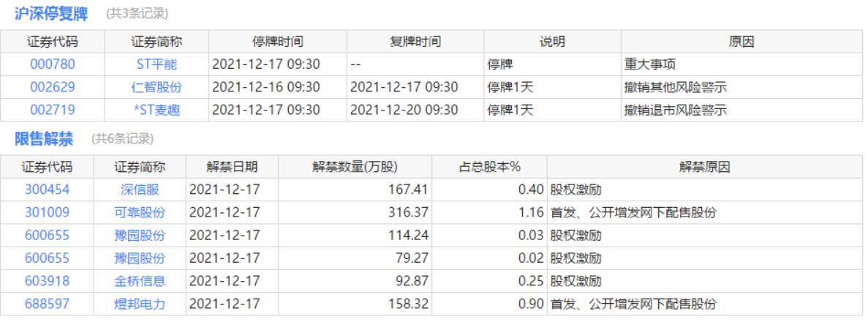
Task: Open stock code 688597 link
Action: pos(47,304)
